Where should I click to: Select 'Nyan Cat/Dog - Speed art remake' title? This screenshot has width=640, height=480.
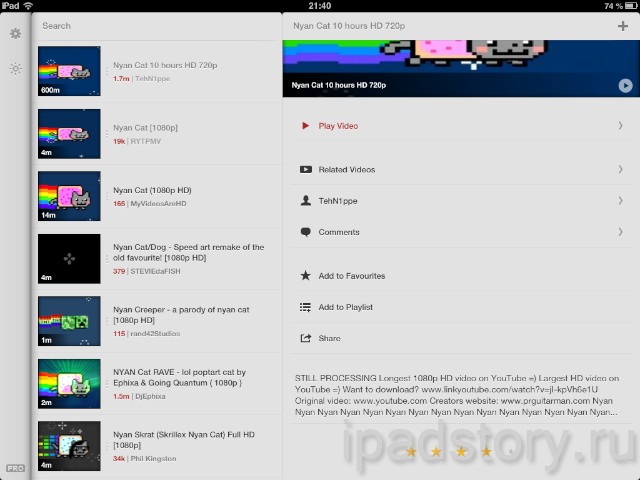[x=188, y=252]
